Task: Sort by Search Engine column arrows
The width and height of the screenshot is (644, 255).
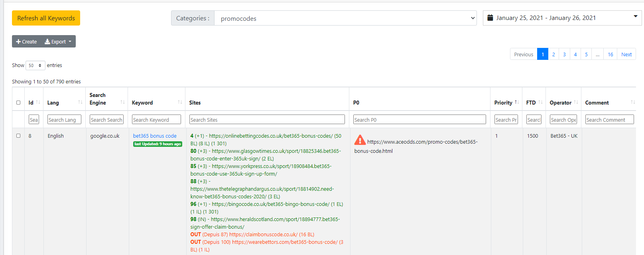Action: pyautogui.click(x=122, y=103)
